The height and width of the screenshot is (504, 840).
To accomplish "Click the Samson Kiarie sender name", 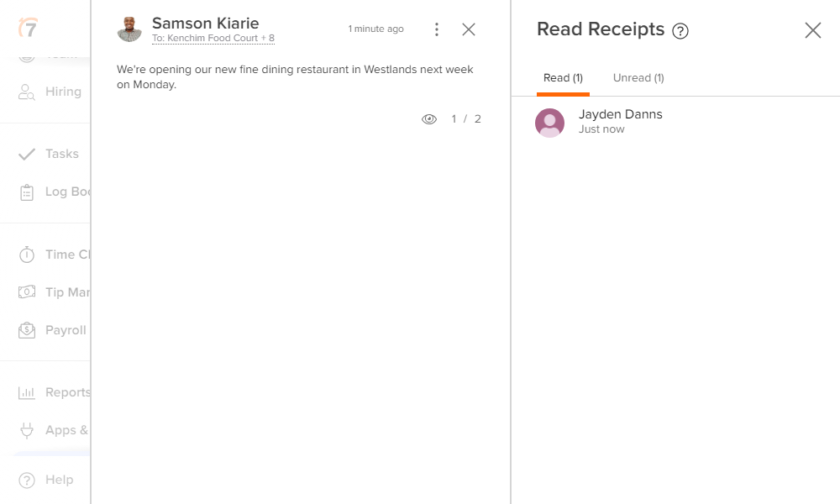I will (205, 23).
